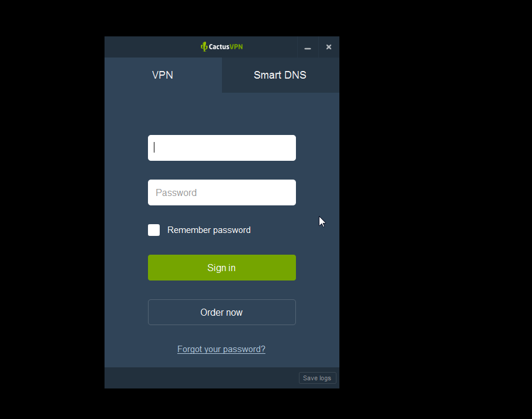The height and width of the screenshot is (419, 532).
Task: Click the Save logs button
Action: pos(317,378)
